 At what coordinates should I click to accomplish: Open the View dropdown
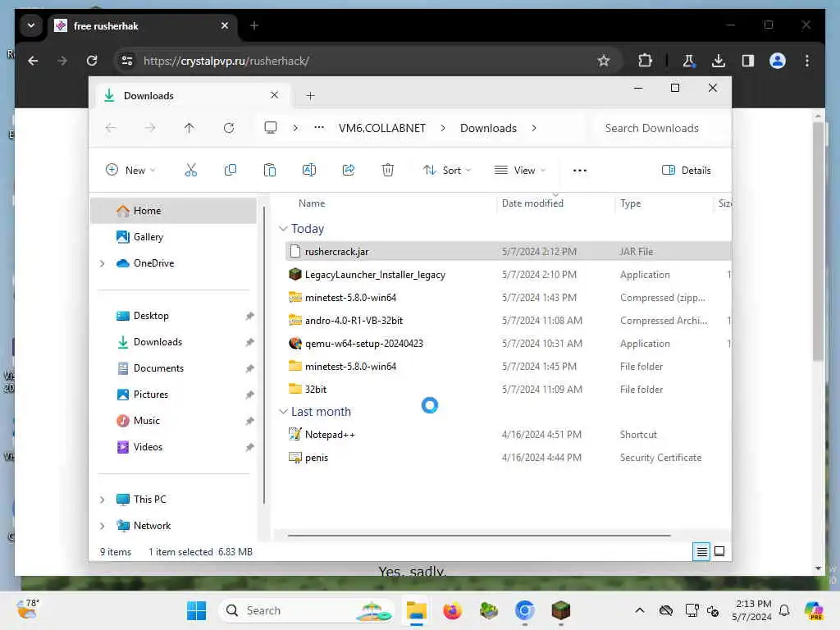coord(519,171)
